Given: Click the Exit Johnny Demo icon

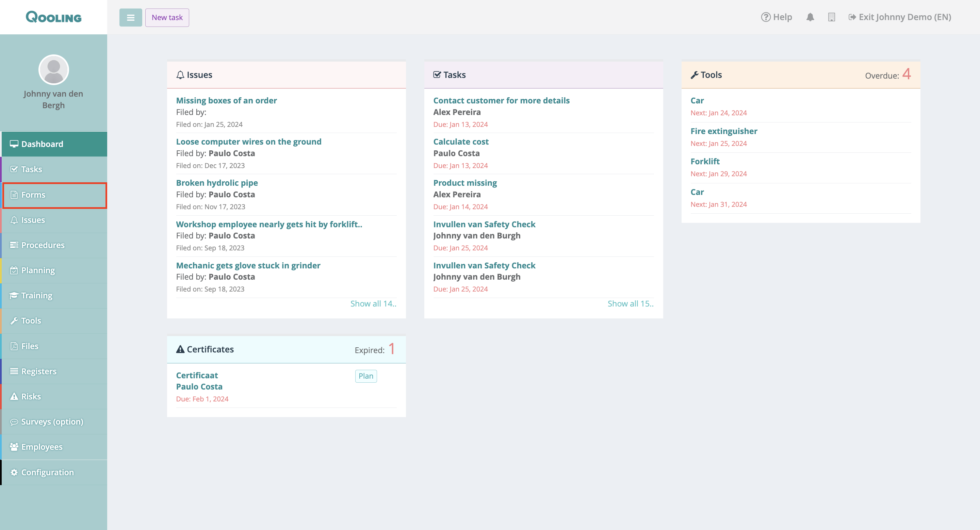Looking at the screenshot, I should pyautogui.click(x=852, y=17).
